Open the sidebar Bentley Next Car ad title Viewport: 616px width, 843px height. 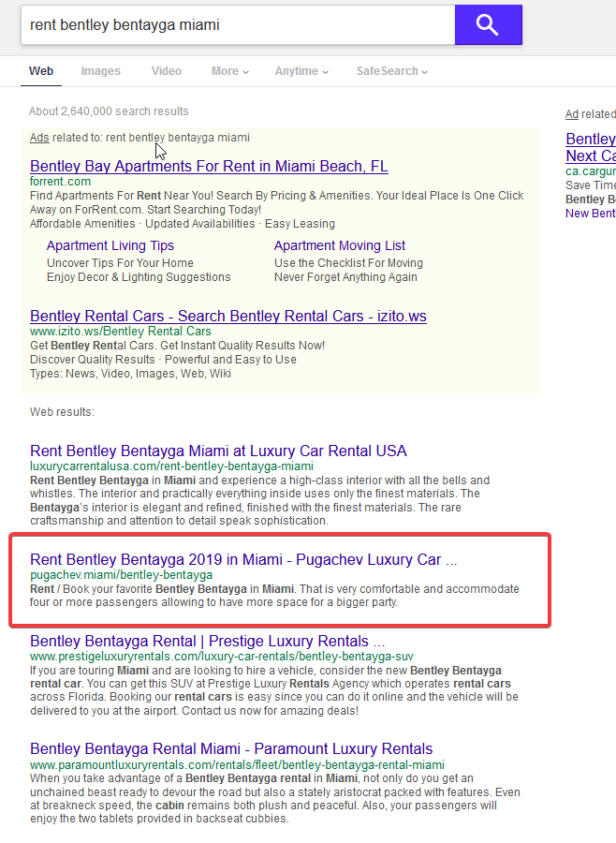point(591,147)
